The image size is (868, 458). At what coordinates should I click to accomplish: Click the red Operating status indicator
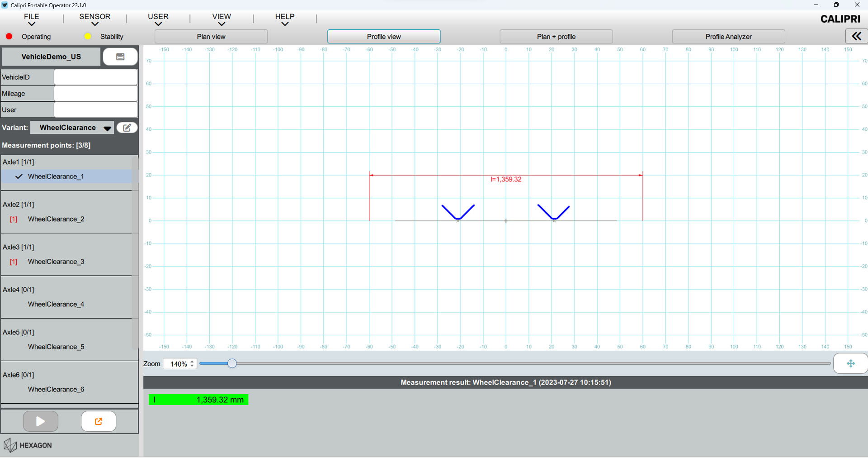(9, 36)
